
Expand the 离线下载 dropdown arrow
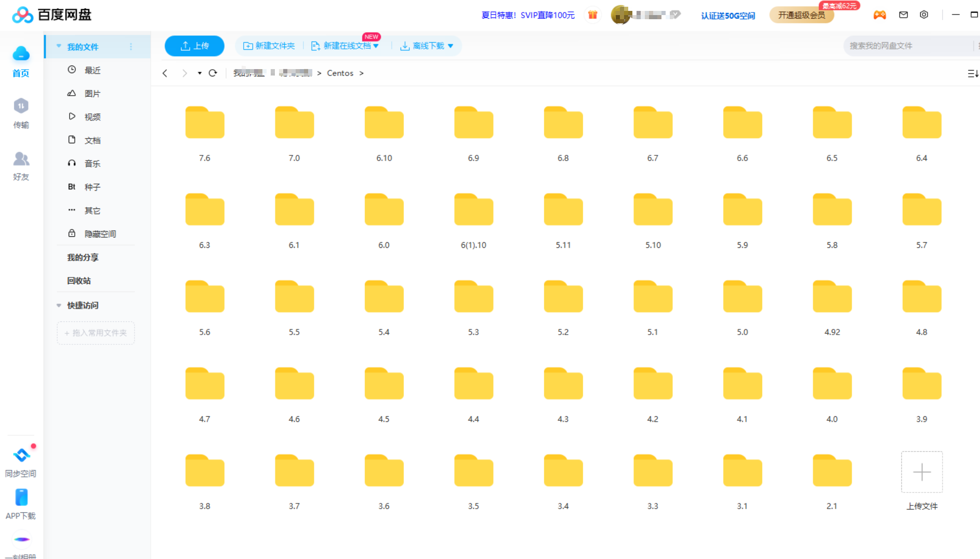tap(452, 46)
